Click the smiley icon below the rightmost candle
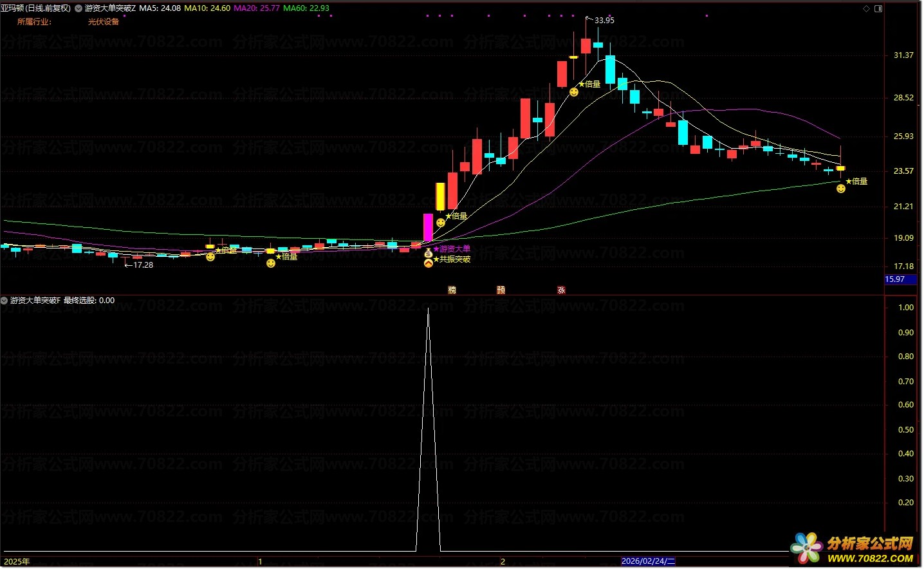Screen dimensions: 924x569 pyautogui.click(x=841, y=189)
